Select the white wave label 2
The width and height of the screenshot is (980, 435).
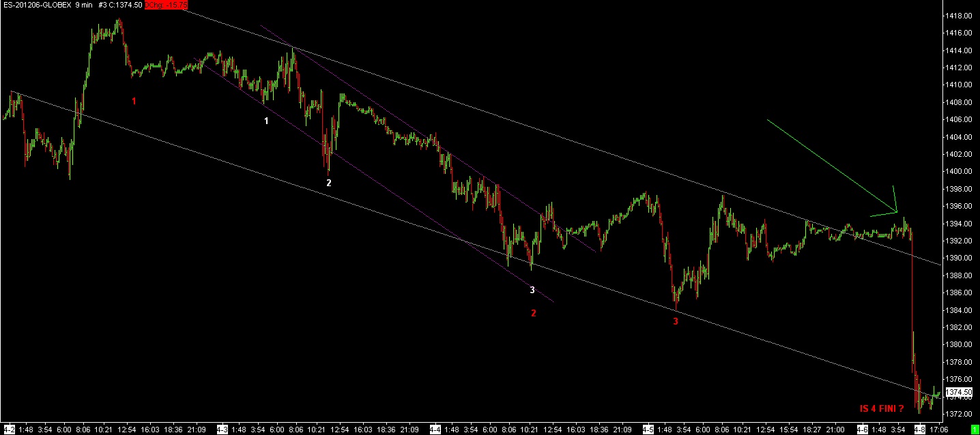(x=328, y=183)
